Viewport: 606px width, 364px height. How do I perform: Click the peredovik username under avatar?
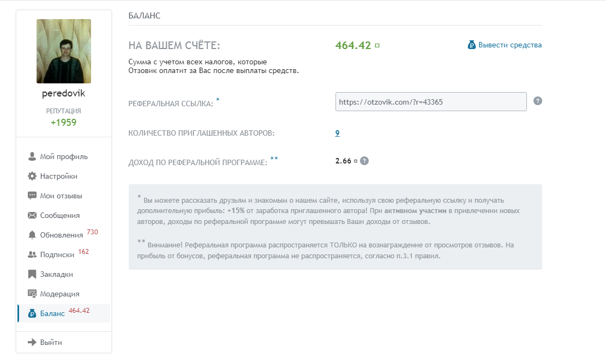click(64, 93)
